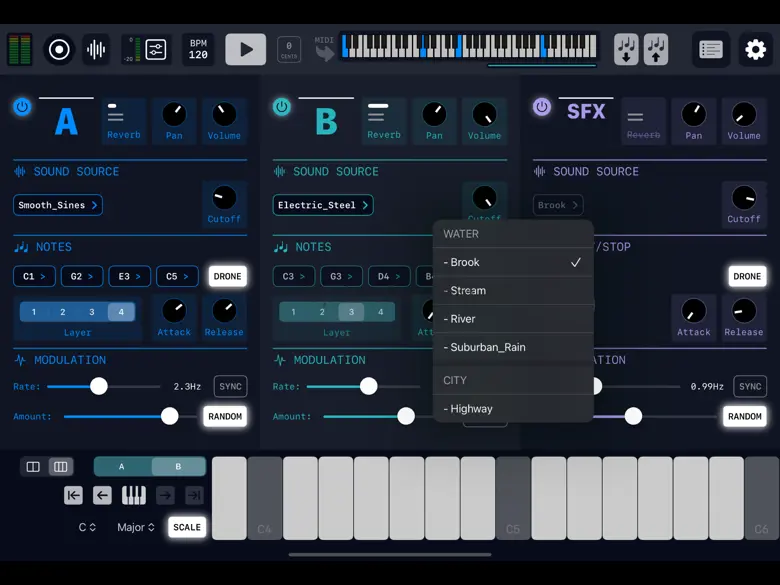Select layer 1 in section A
780x585 pixels.
34,312
